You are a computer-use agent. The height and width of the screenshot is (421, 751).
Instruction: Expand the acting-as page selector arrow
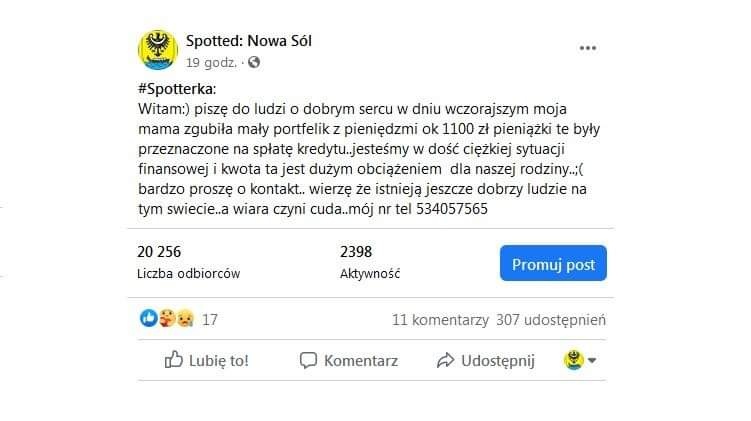click(x=592, y=360)
